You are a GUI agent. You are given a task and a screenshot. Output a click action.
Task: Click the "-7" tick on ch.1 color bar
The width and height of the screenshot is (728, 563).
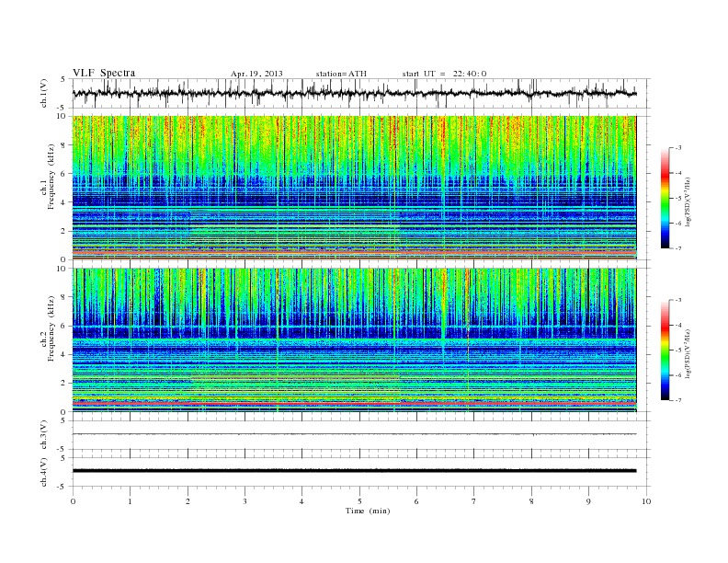point(678,248)
